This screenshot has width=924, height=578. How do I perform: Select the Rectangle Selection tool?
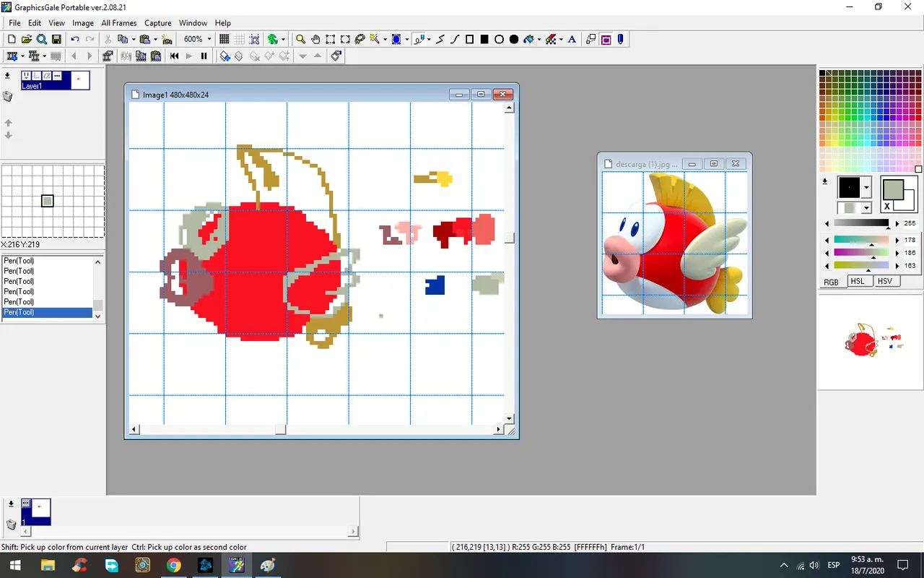pyautogui.click(x=330, y=39)
